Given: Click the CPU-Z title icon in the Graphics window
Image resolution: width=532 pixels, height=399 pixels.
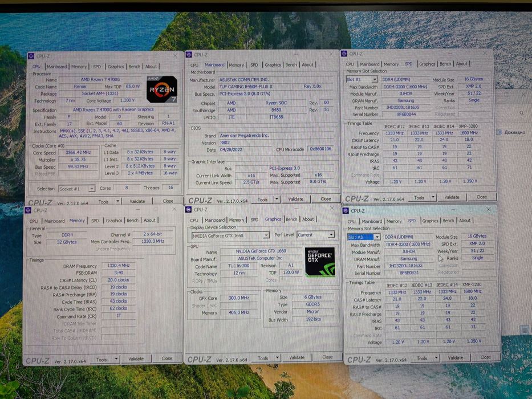Looking at the screenshot, I should click(189, 210).
